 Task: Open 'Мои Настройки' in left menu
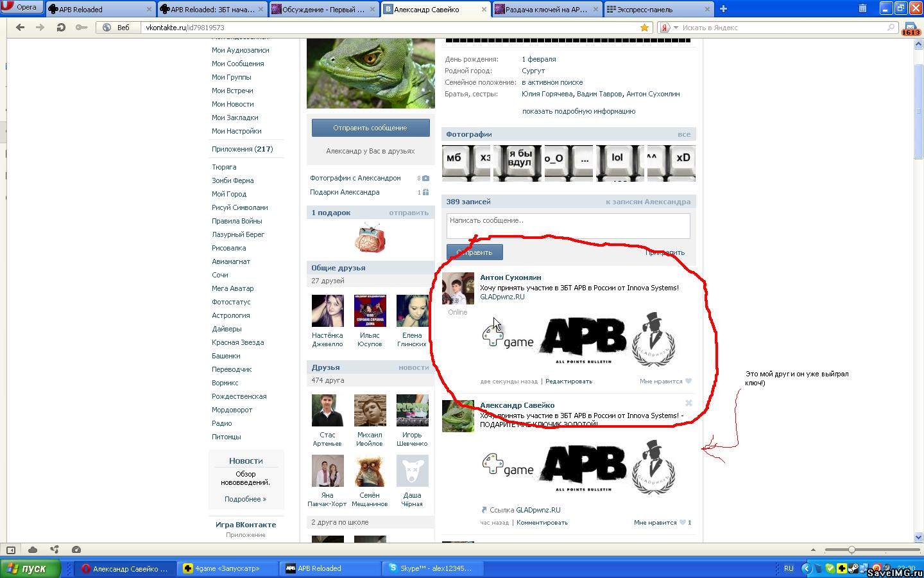coord(237,131)
